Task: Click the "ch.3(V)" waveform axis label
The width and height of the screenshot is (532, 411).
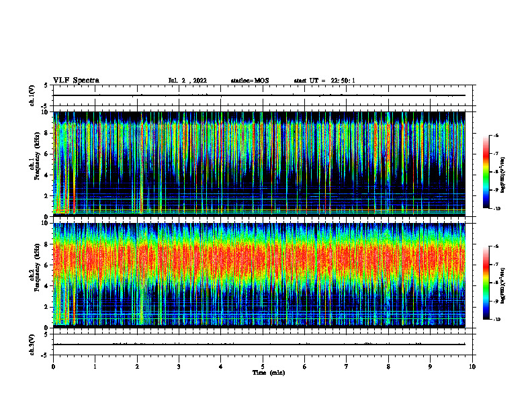Action: 32,345
